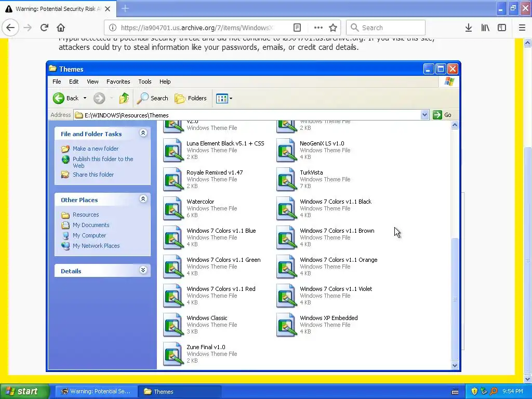Go to Resources folder

[x=86, y=215]
